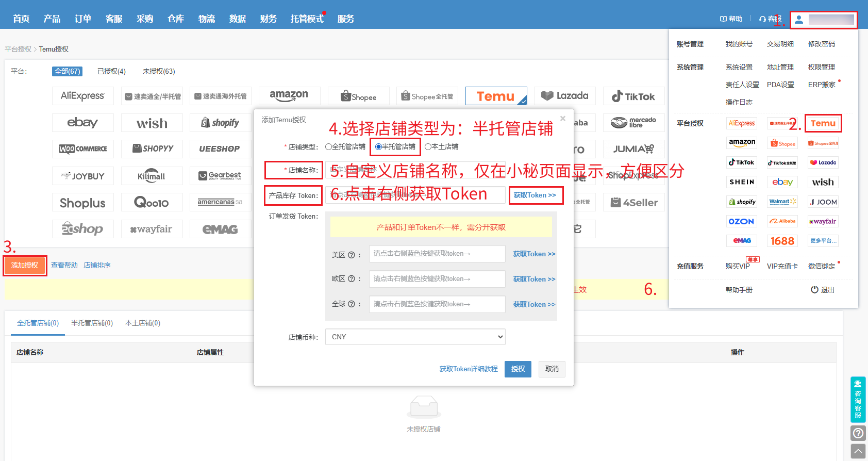Select the Gearbest platform tile
The height and width of the screenshot is (461, 868).
pyautogui.click(x=220, y=176)
